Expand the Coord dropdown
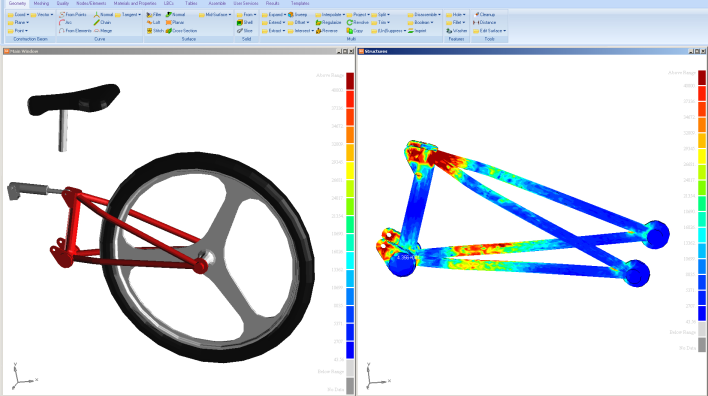This screenshot has width=708, height=396. pos(19,14)
